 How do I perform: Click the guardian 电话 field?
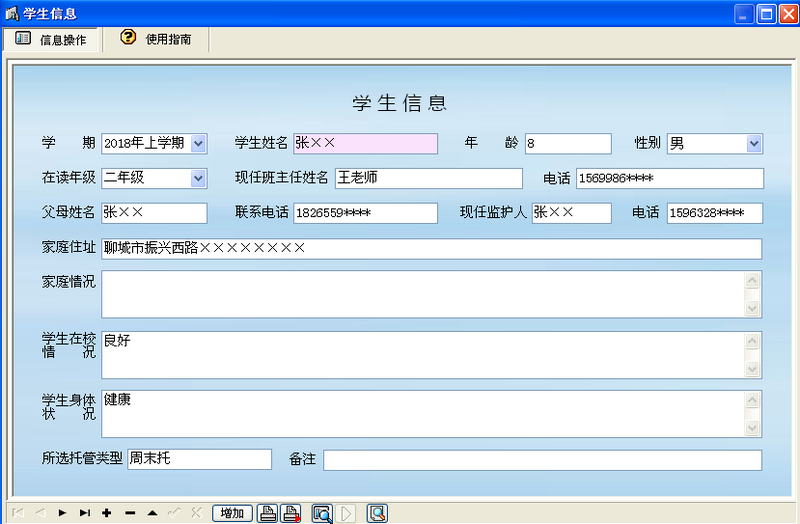715,213
